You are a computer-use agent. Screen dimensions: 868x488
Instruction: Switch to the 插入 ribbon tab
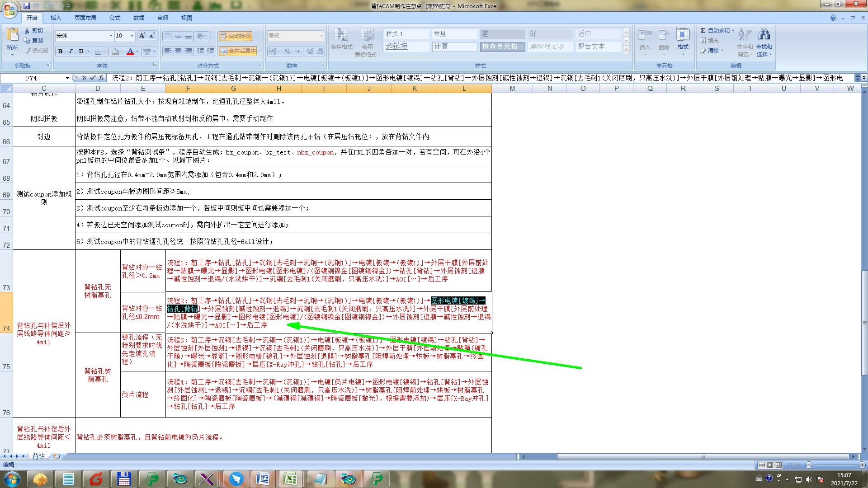point(56,18)
